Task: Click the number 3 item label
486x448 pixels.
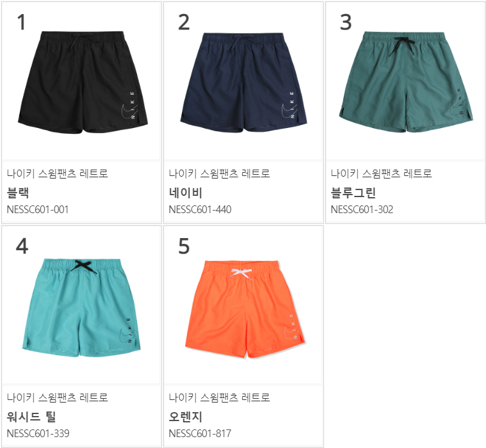Action: coord(346,22)
